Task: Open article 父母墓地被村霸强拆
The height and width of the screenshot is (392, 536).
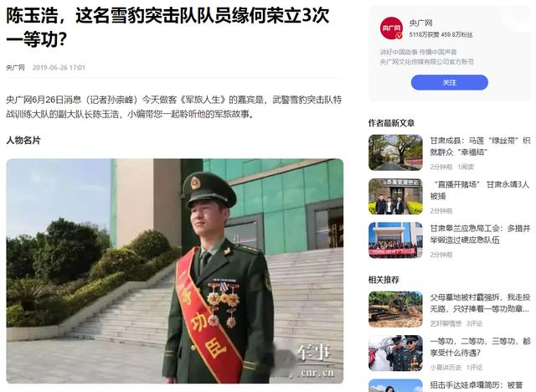Action: click(480, 303)
